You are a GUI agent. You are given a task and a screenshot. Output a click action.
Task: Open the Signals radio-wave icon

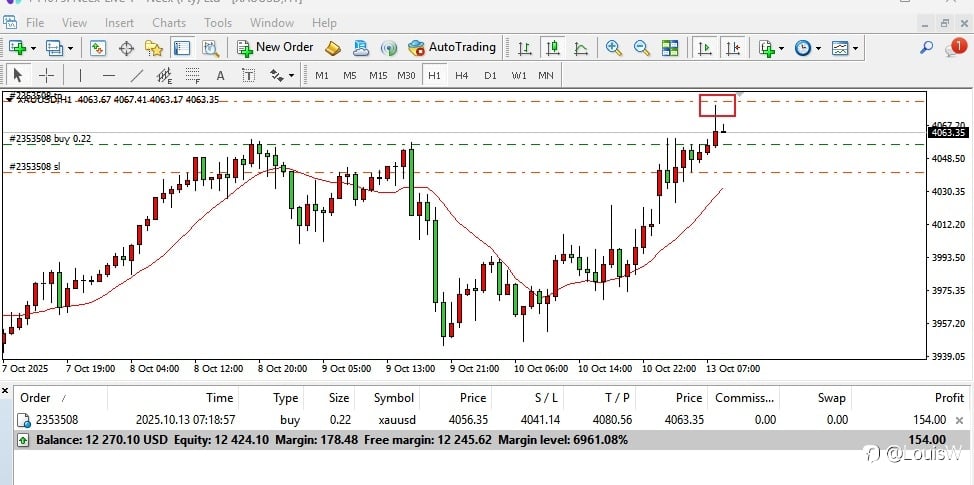[x=389, y=47]
